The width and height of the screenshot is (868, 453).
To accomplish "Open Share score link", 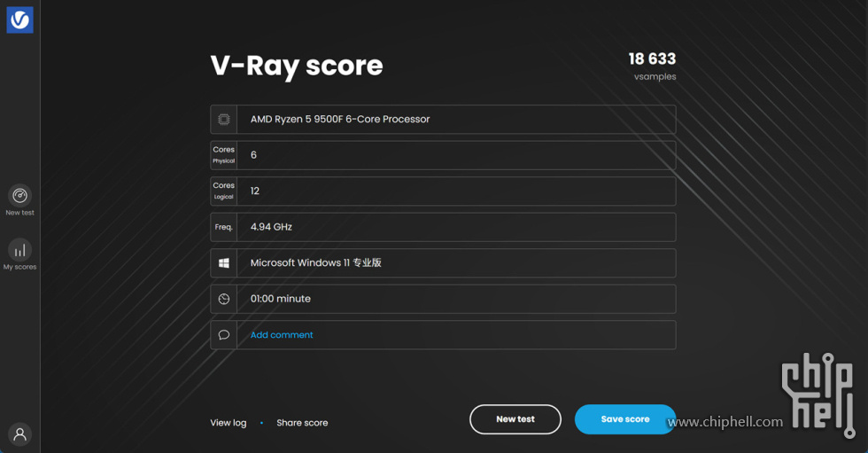I will (x=302, y=423).
